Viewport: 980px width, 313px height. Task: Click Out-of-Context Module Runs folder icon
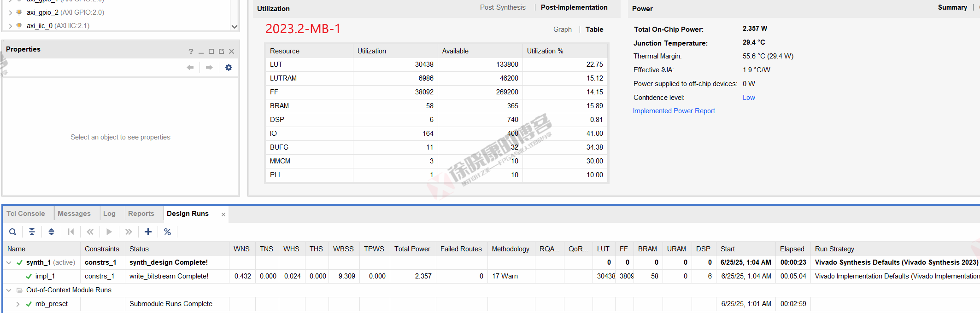(x=19, y=290)
